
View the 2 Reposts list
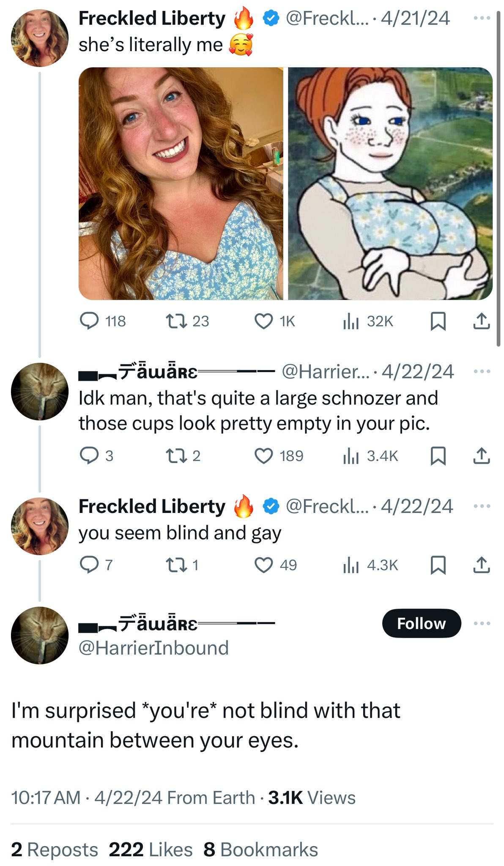55,850
